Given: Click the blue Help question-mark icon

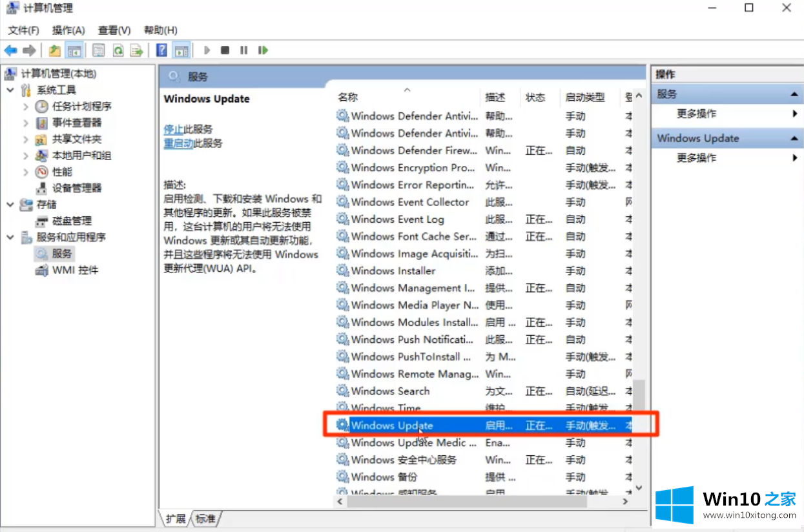Looking at the screenshot, I should coord(162,50).
